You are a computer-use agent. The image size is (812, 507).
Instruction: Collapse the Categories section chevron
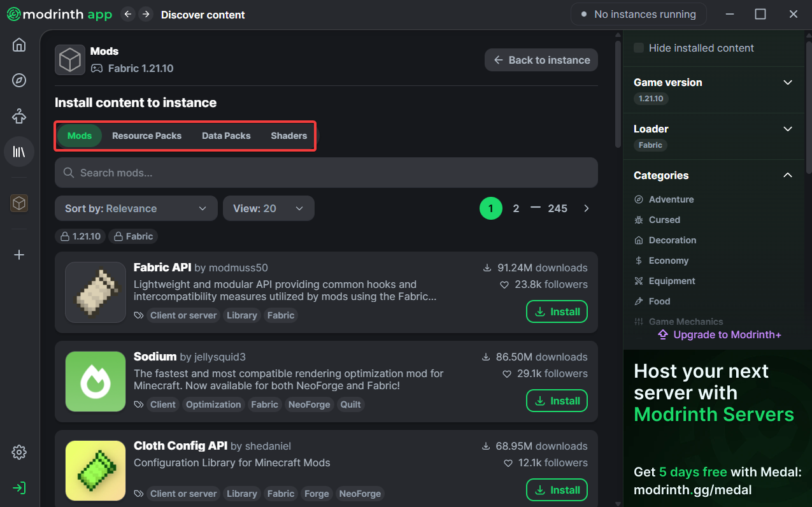788,175
